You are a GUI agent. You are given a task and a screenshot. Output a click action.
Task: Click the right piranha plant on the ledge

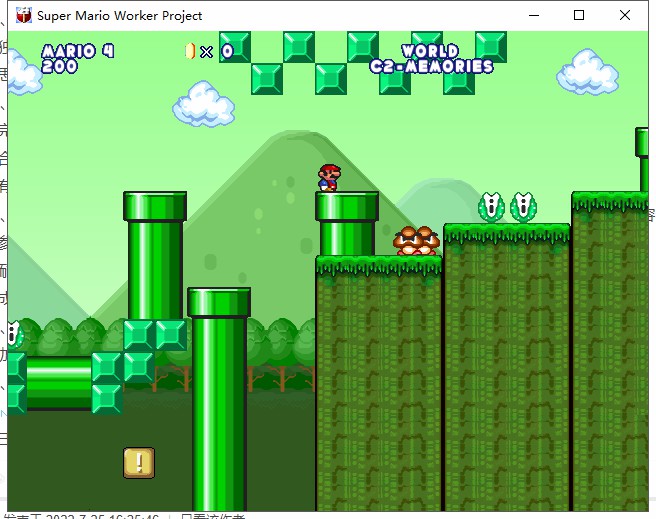(523, 207)
